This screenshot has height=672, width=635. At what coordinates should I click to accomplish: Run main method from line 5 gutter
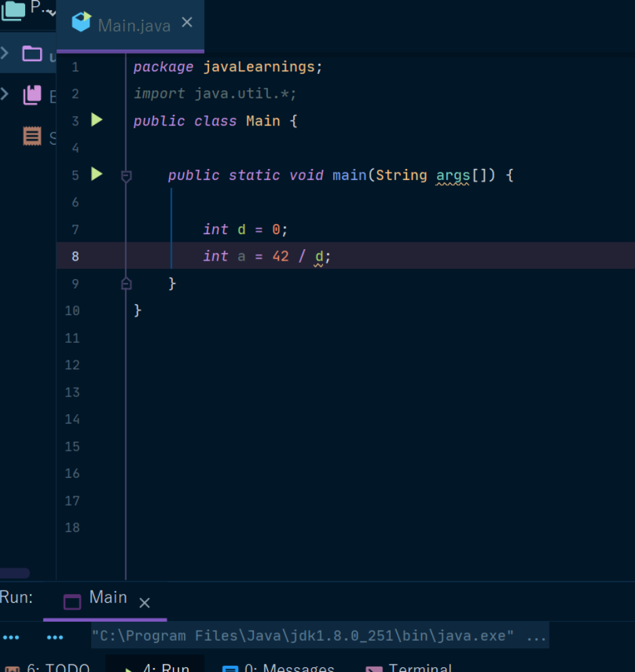pos(97,174)
